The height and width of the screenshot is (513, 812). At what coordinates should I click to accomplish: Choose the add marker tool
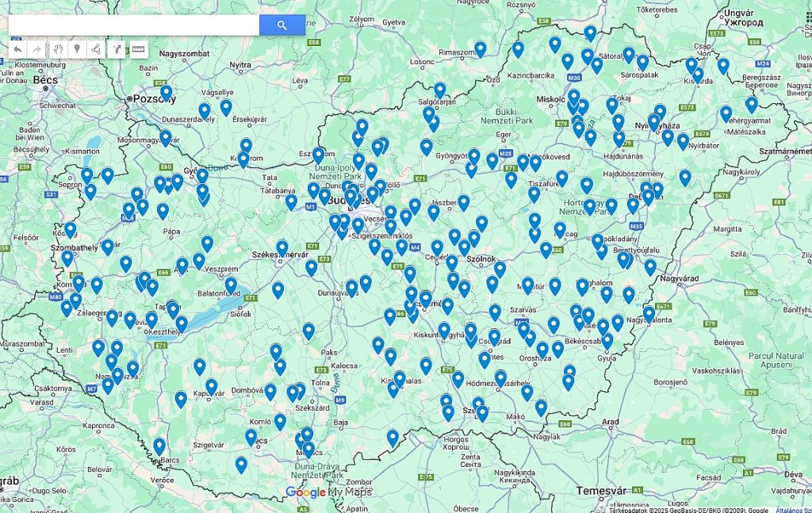click(77, 49)
